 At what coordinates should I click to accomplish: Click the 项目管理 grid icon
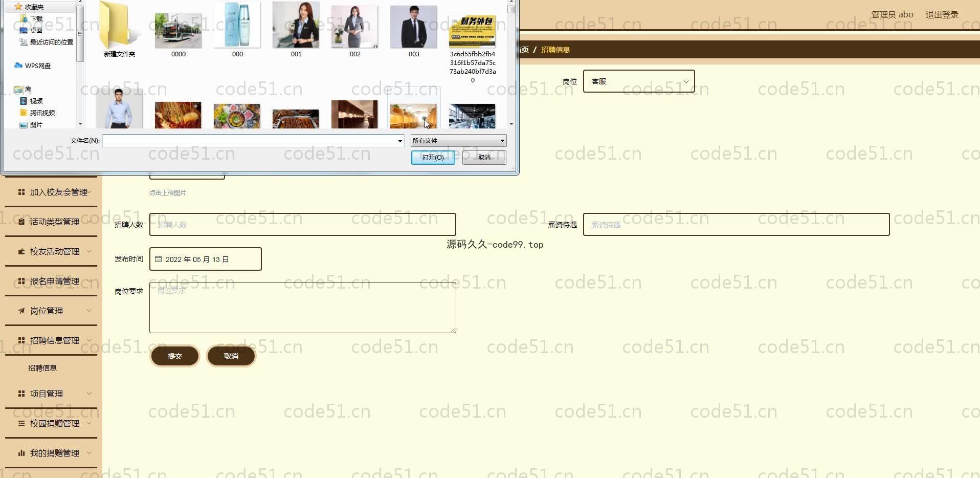click(x=21, y=394)
